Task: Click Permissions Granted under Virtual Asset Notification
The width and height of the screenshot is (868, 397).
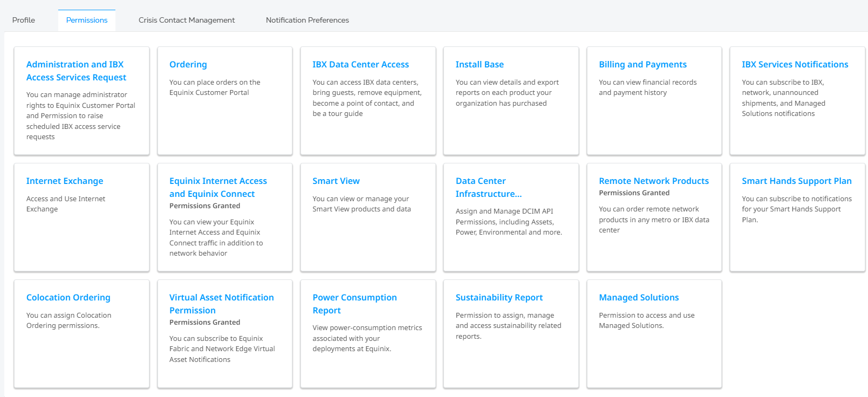Action: click(205, 322)
